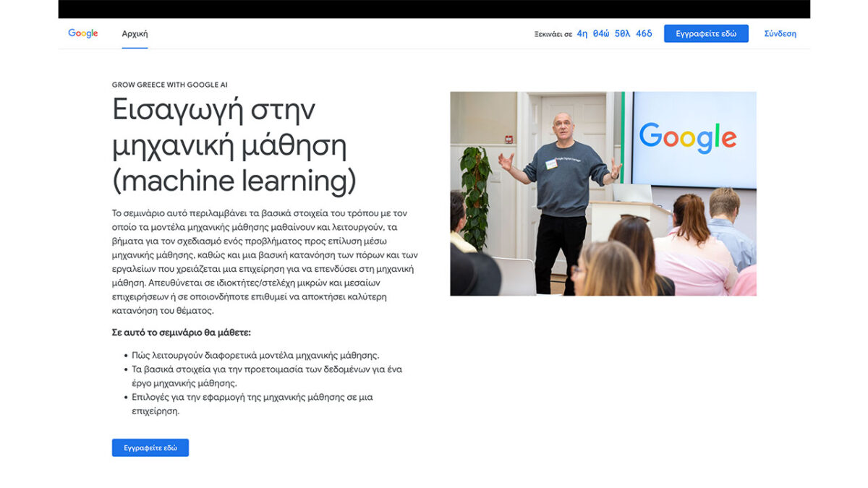Click the heading Εισαγωγή στην μηχανική μάθηση

(234, 145)
